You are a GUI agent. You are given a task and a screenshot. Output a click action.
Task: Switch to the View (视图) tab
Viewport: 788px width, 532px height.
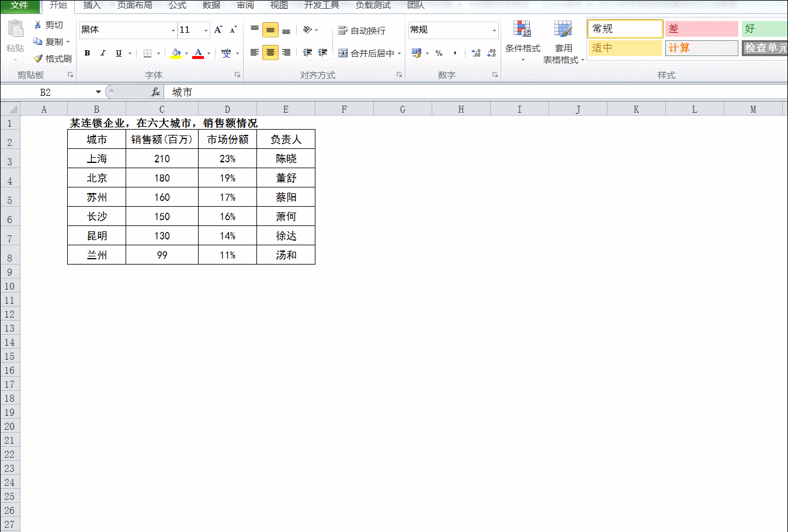click(279, 5)
